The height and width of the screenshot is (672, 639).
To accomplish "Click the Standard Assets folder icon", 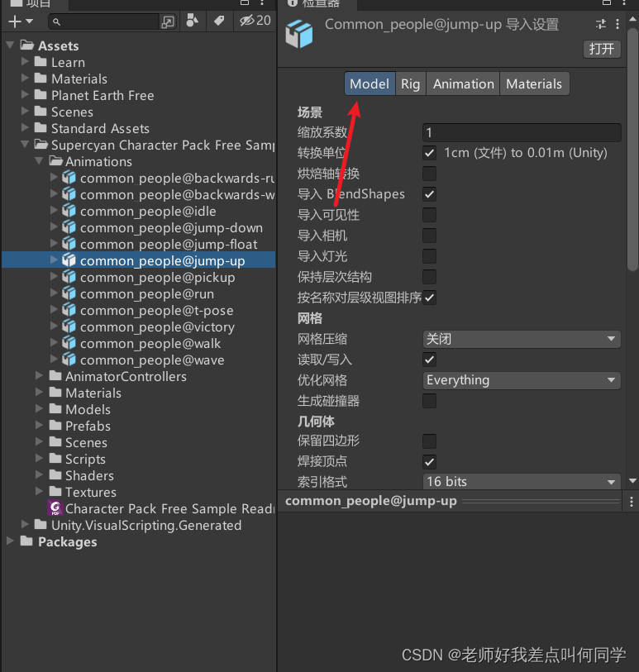I will (41, 128).
